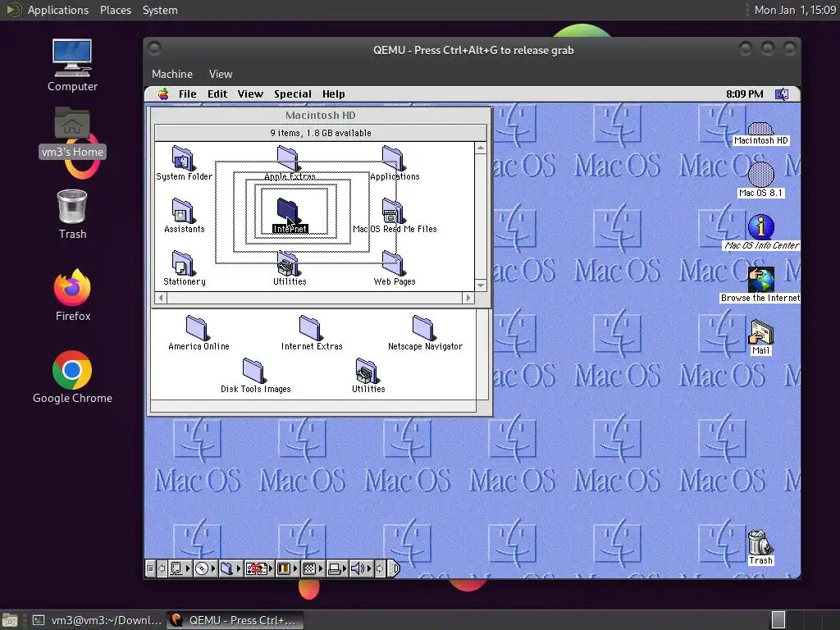
Task: Click the top panel date and time
Action: 795,10
